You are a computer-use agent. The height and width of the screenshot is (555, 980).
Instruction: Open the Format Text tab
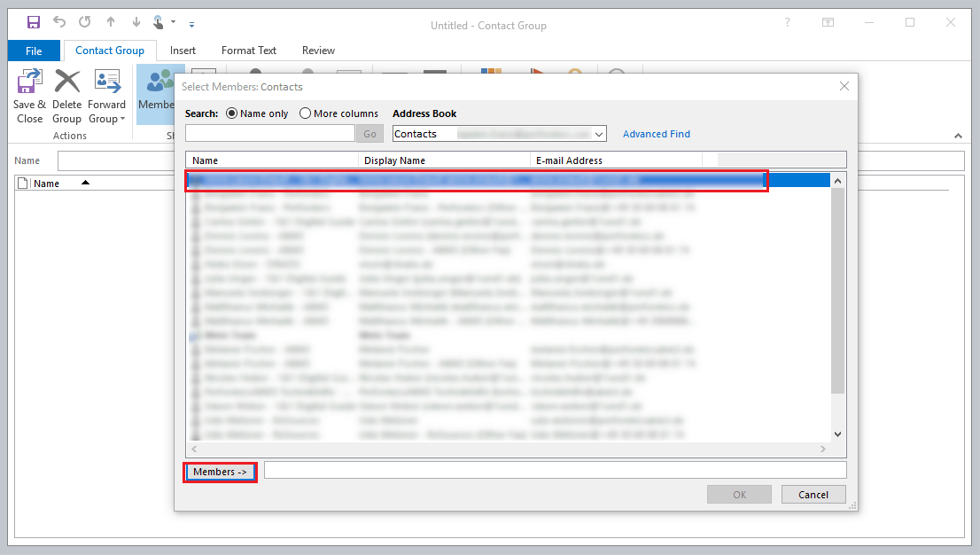point(249,51)
